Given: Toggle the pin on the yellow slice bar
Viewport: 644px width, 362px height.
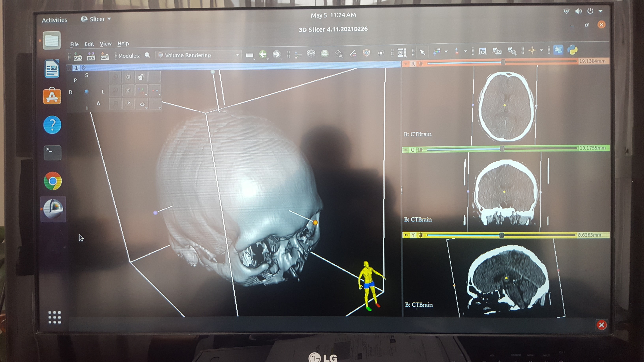Looking at the screenshot, I should pos(406,235).
